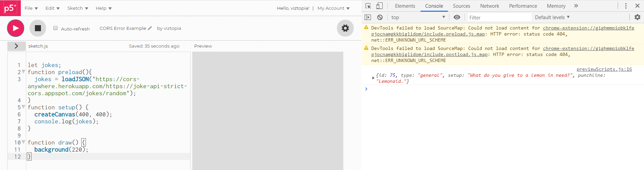The width and height of the screenshot is (644, 170).
Task: Clear the console with the ban icon
Action: tap(380, 17)
